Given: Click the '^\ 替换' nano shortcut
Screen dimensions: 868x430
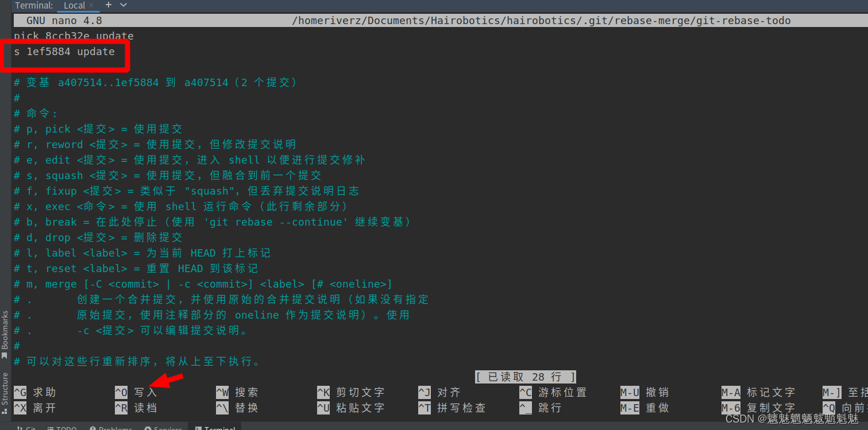Looking at the screenshot, I should coord(237,408).
